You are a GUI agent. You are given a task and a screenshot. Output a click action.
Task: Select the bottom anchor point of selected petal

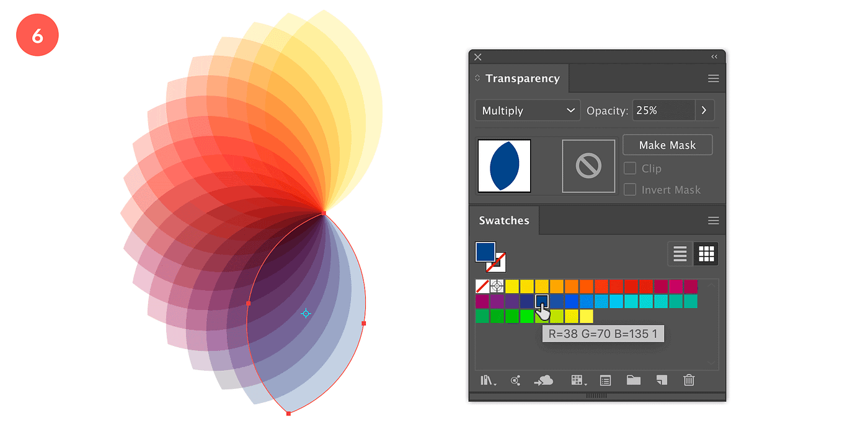tap(288, 413)
